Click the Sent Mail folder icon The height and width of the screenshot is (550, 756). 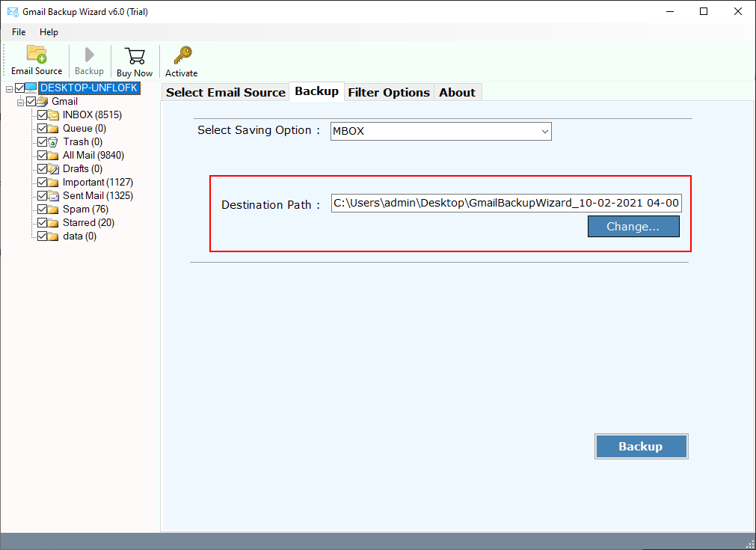54,196
